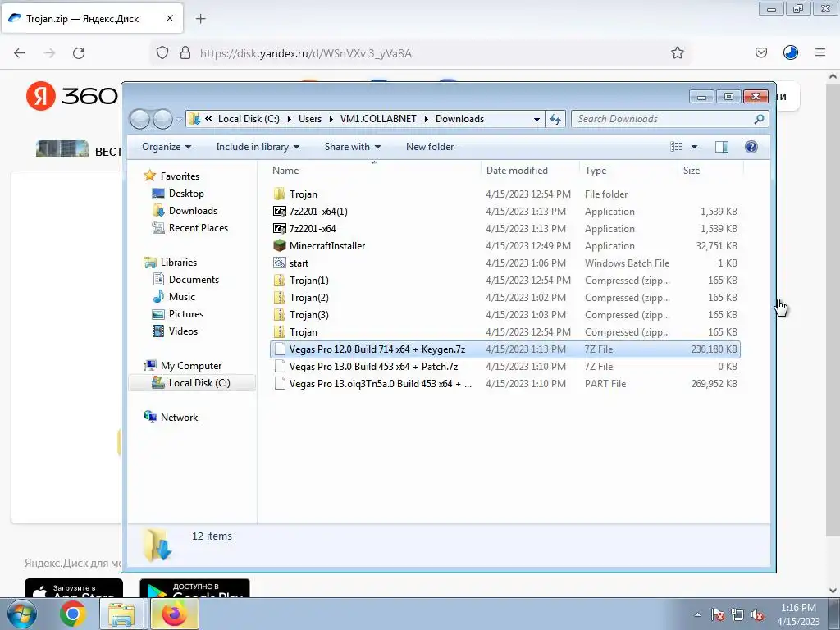This screenshot has width=840, height=630.
Task: Open view options dropdown arrow
Action: click(694, 147)
